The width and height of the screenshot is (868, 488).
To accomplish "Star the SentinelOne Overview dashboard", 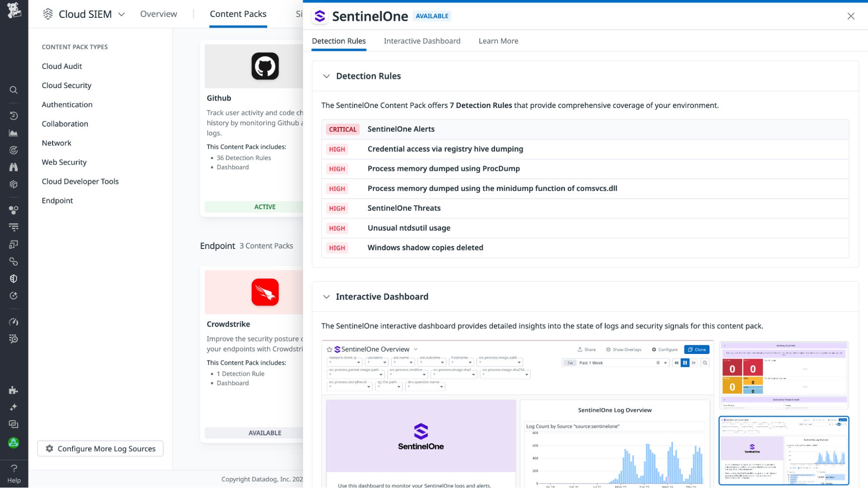I will tap(329, 349).
